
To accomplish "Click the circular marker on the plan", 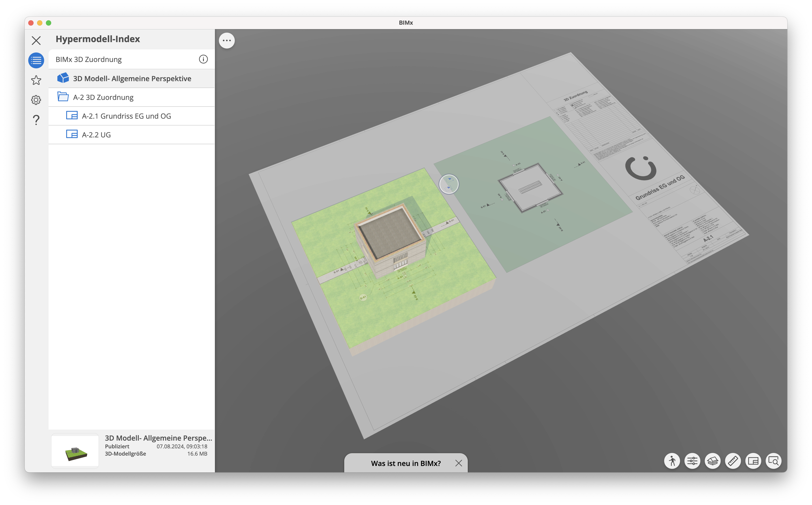I will (449, 184).
